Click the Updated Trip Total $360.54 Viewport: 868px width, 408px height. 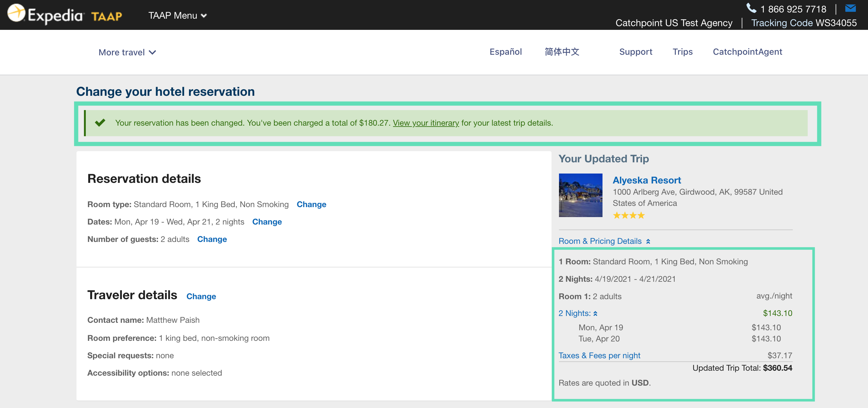pyautogui.click(x=742, y=368)
